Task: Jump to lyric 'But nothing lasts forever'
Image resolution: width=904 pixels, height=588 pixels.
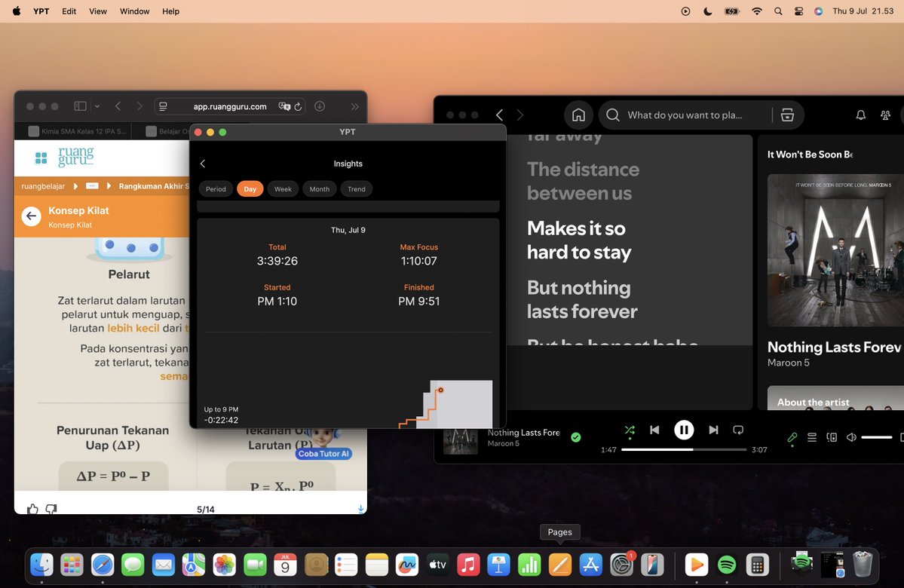Action: coord(582,299)
